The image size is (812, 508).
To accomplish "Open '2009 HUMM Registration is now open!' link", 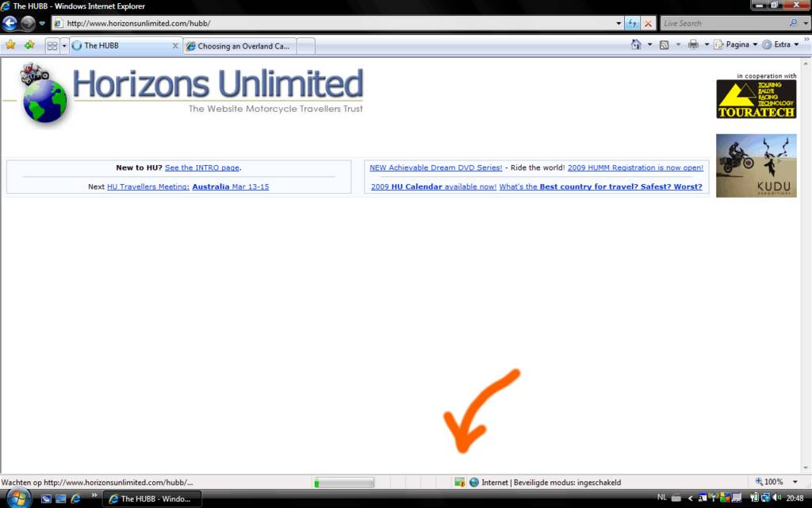I will click(x=635, y=167).
